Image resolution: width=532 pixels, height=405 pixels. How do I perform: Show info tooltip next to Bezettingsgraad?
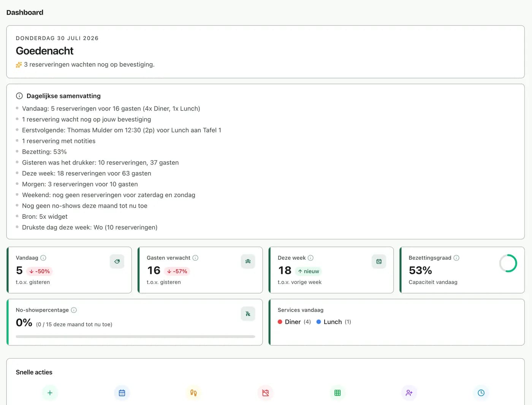[x=456, y=258]
